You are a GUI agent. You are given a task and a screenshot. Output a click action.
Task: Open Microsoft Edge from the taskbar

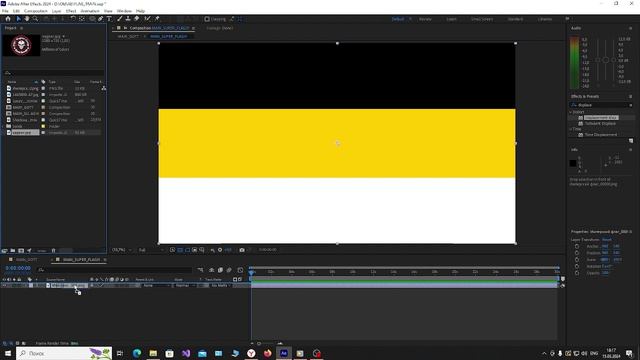[x=137, y=353]
